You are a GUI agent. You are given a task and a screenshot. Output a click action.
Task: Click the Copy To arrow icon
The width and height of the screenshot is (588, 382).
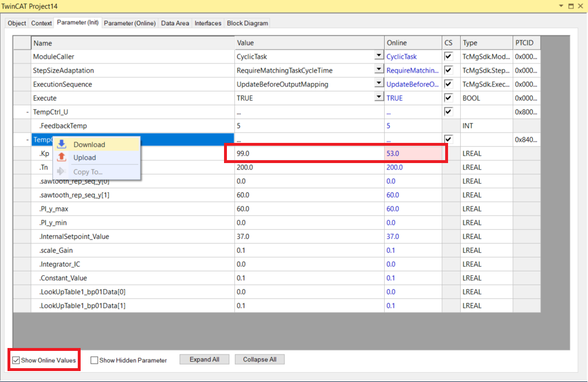coord(61,172)
